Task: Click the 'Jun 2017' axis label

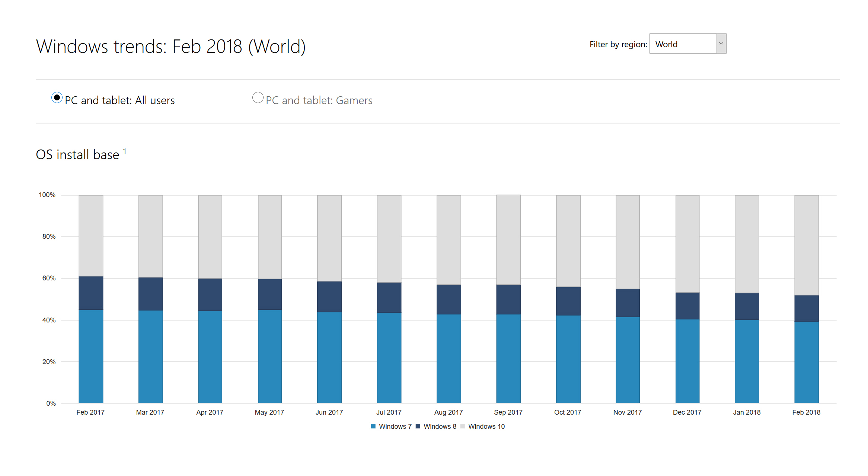Action: 329,412
